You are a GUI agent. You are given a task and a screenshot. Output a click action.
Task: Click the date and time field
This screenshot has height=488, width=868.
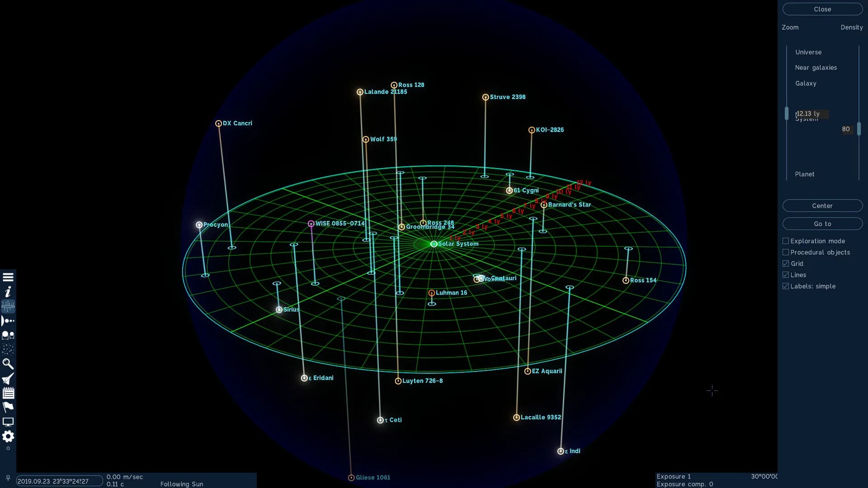(x=59, y=481)
